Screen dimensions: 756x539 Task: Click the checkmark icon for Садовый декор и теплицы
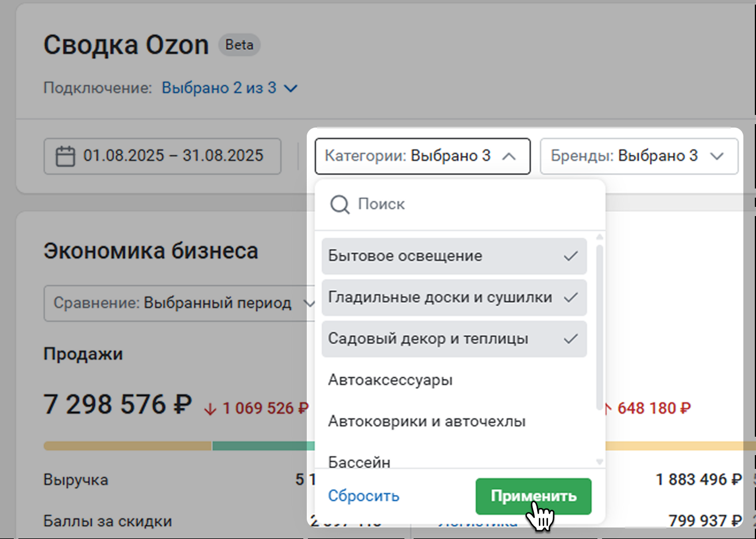[570, 339]
